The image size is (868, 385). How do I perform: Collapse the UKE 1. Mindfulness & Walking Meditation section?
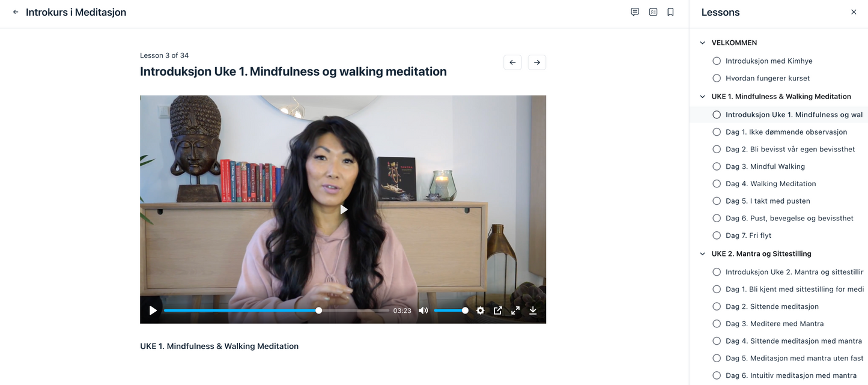click(x=702, y=97)
